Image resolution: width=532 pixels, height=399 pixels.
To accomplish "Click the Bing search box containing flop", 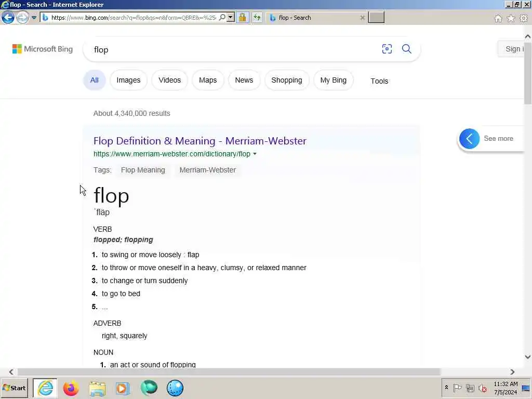I will 234,49.
